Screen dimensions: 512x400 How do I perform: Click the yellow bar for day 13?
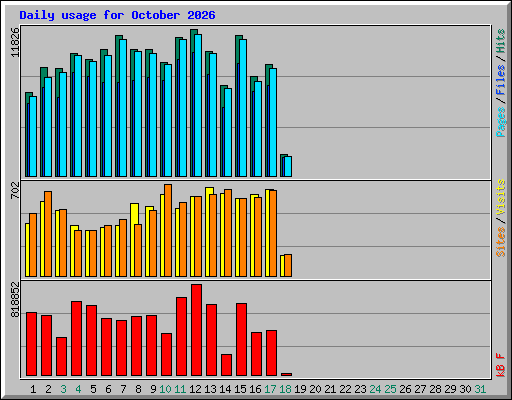point(208,232)
